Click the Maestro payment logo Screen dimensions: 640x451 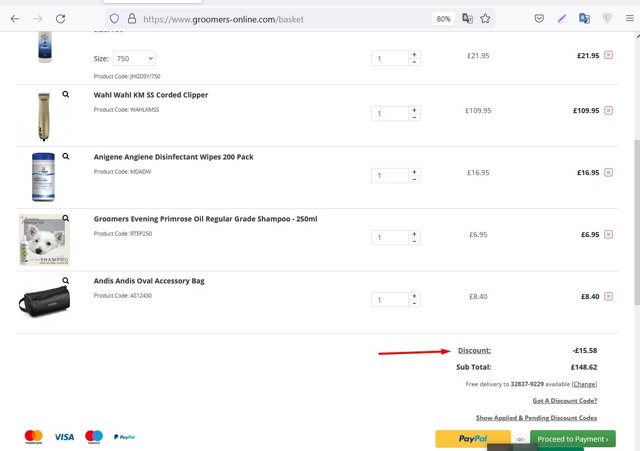pos(94,437)
